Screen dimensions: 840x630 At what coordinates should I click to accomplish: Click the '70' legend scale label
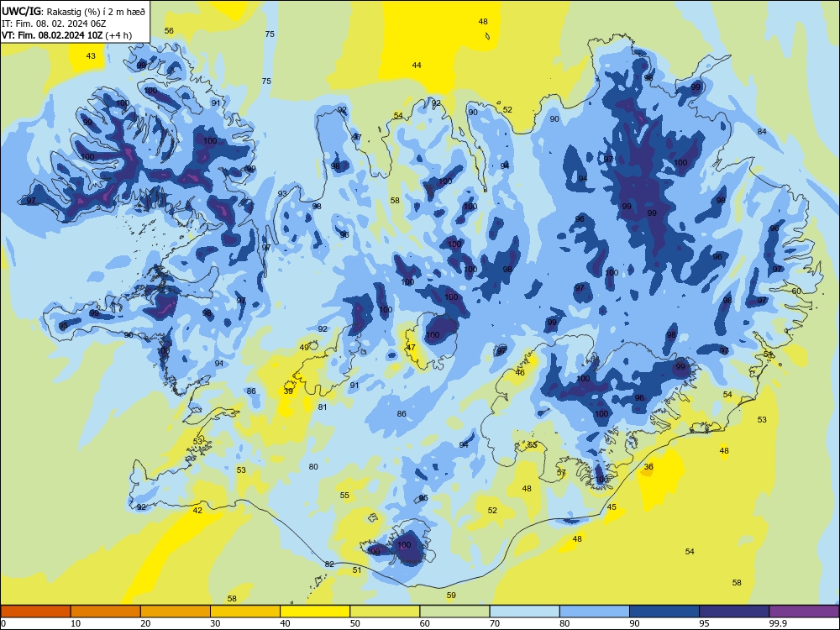tap(495, 623)
